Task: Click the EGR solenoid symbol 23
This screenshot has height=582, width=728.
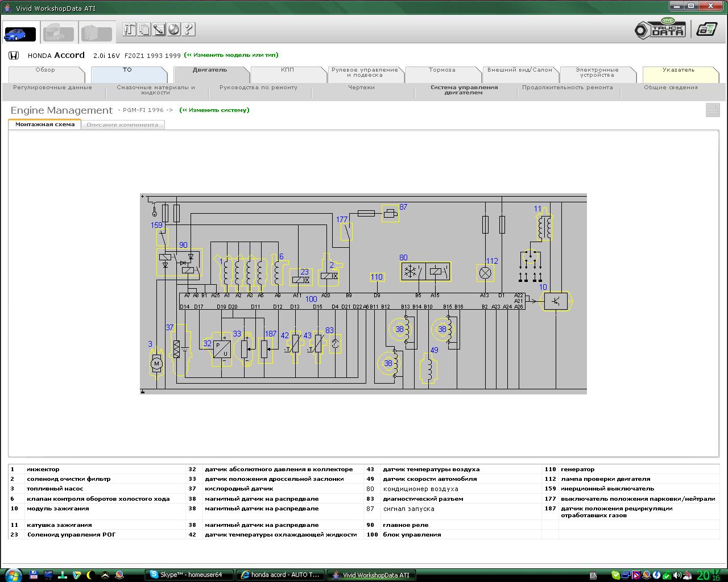Action: click(x=301, y=277)
